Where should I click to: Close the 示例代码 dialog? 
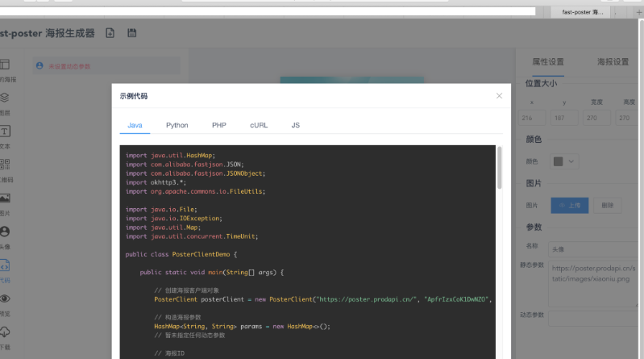coord(499,95)
